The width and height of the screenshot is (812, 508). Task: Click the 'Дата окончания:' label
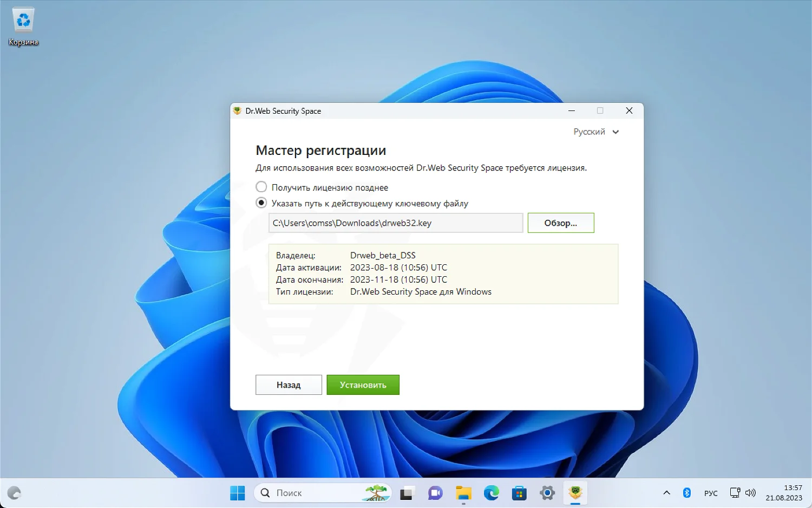pyautogui.click(x=310, y=279)
